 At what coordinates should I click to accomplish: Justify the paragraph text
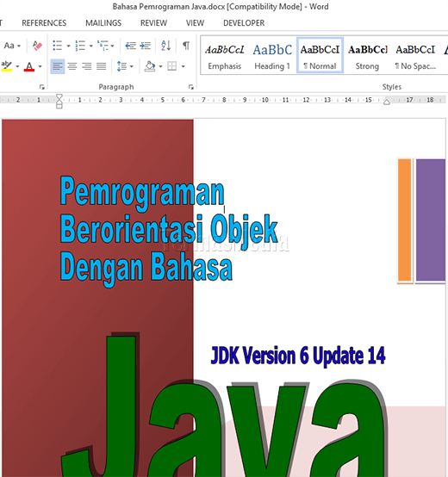102,66
